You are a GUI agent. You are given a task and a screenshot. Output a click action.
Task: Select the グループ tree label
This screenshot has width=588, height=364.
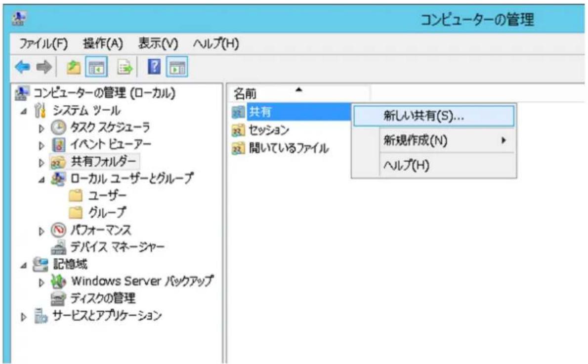point(107,212)
